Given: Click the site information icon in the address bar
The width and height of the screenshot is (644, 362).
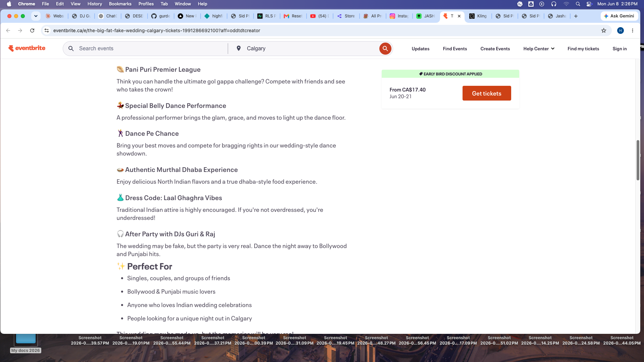Looking at the screenshot, I should 47,31.
